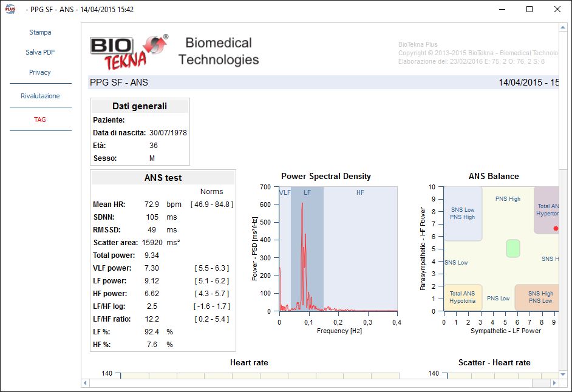Click the red peak in Power Spectral Density

pyautogui.click(x=302, y=206)
